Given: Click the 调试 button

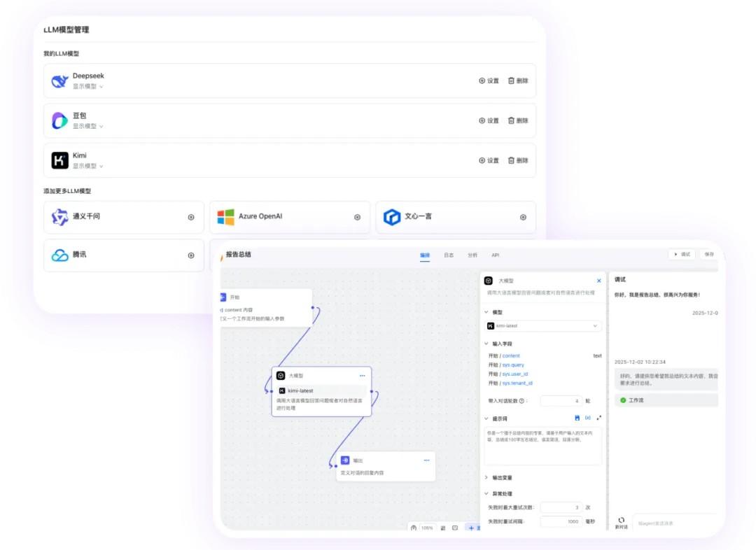Looking at the screenshot, I should click(x=682, y=255).
